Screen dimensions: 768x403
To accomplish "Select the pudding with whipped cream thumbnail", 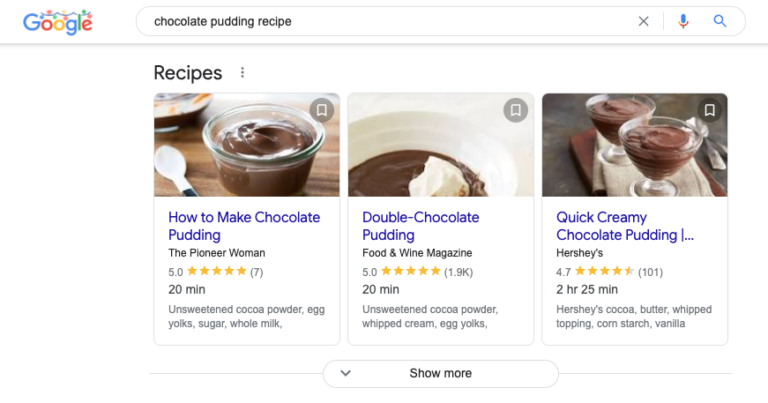I will pos(441,145).
